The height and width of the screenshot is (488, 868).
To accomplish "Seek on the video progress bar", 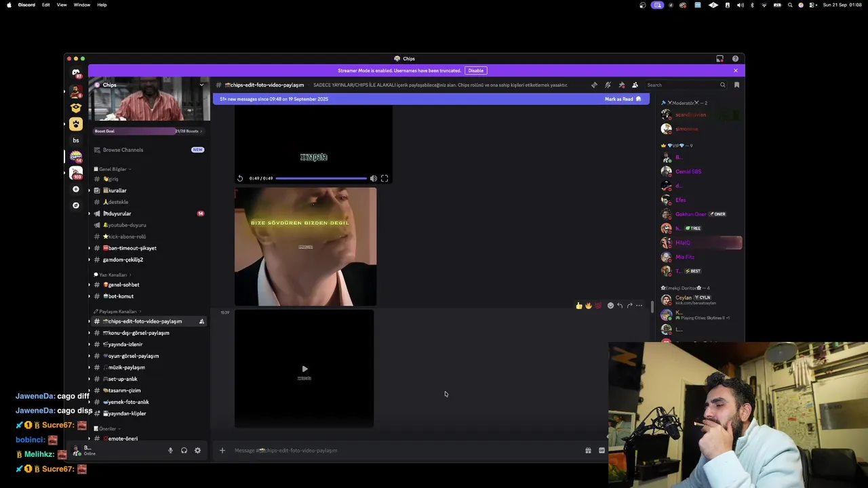I will point(321,178).
